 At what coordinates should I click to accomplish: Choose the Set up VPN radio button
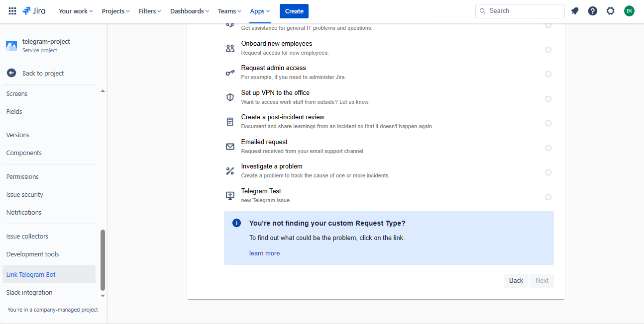pos(548,99)
